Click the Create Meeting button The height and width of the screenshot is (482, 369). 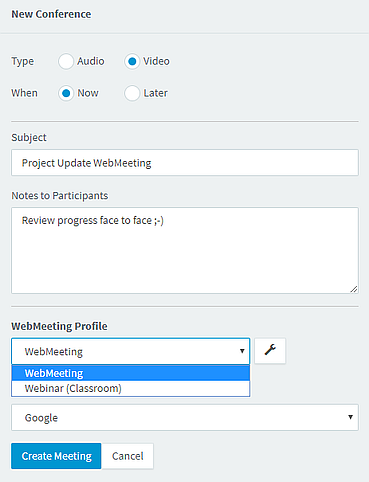click(56, 456)
